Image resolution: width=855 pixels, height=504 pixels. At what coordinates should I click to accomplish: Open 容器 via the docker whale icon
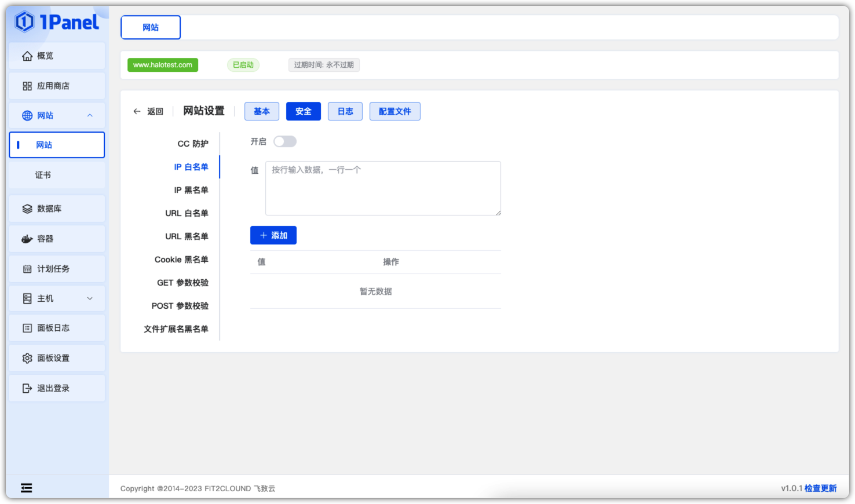point(27,239)
